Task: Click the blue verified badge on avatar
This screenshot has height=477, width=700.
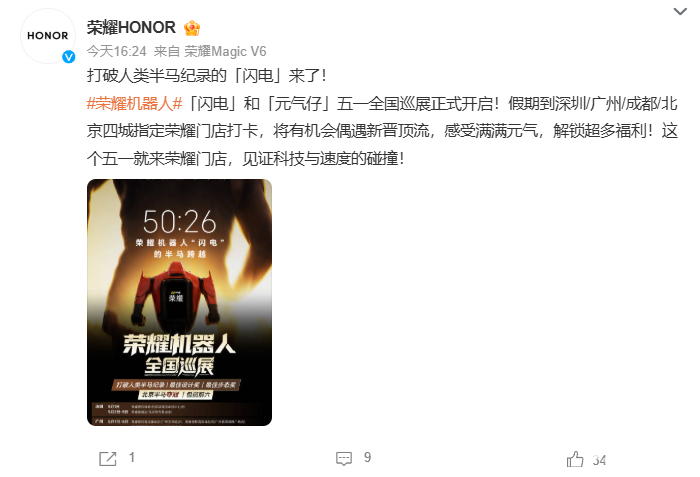Action: 68,57
